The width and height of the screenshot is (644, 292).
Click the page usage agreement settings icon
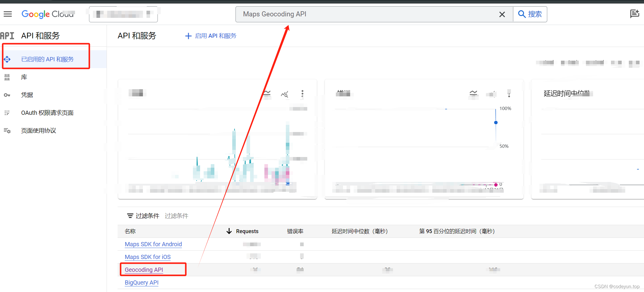7,131
